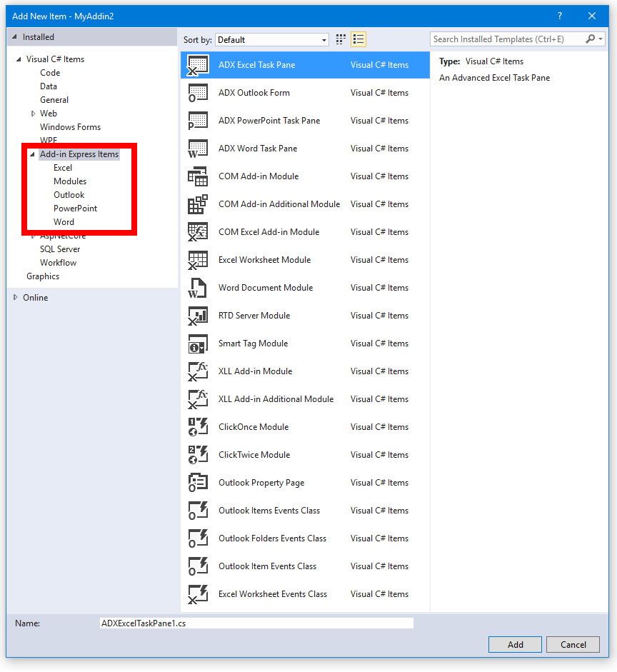
Task: Click the ADX Outlook Form icon
Action: (198, 93)
